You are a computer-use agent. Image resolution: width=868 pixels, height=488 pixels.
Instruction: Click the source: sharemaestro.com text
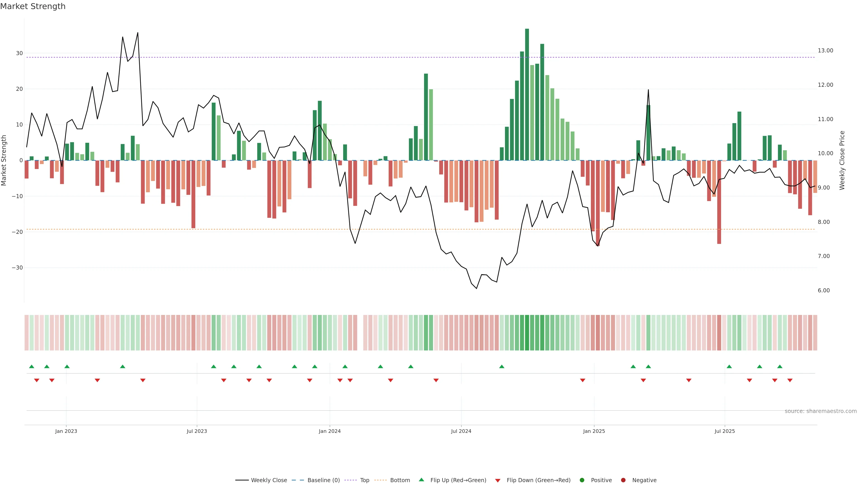click(x=821, y=411)
